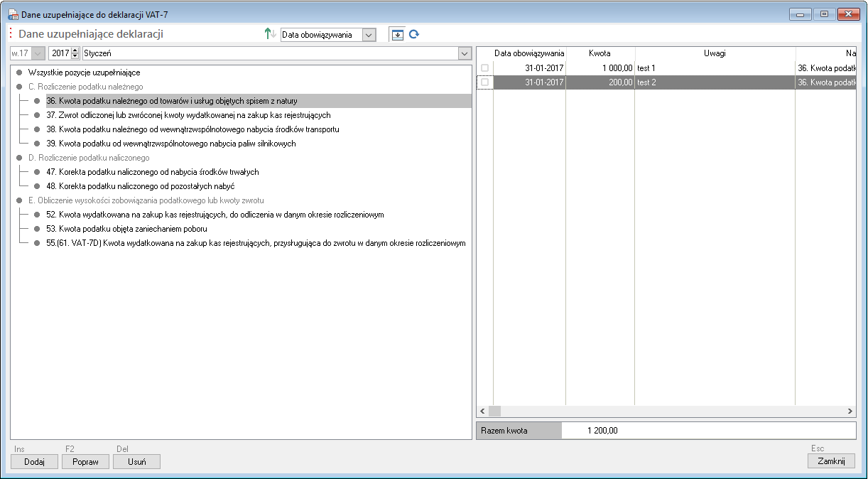Click the year 2017 spinner field
This screenshot has width=868, height=479.
pyautogui.click(x=60, y=53)
